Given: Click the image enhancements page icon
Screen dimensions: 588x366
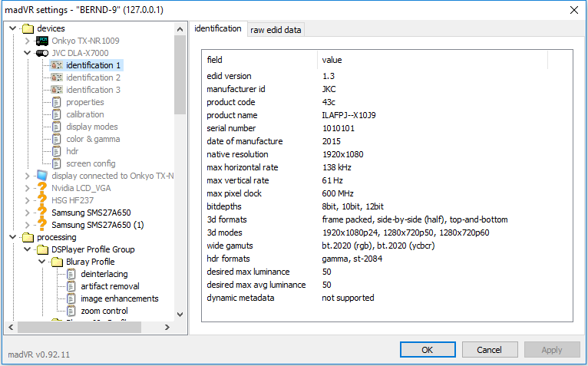Looking at the screenshot, I should click(x=71, y=298).
